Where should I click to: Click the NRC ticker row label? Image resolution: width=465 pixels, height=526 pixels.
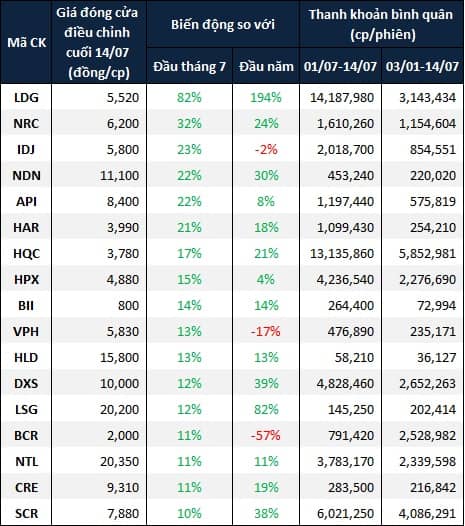(x=27, y=123)
